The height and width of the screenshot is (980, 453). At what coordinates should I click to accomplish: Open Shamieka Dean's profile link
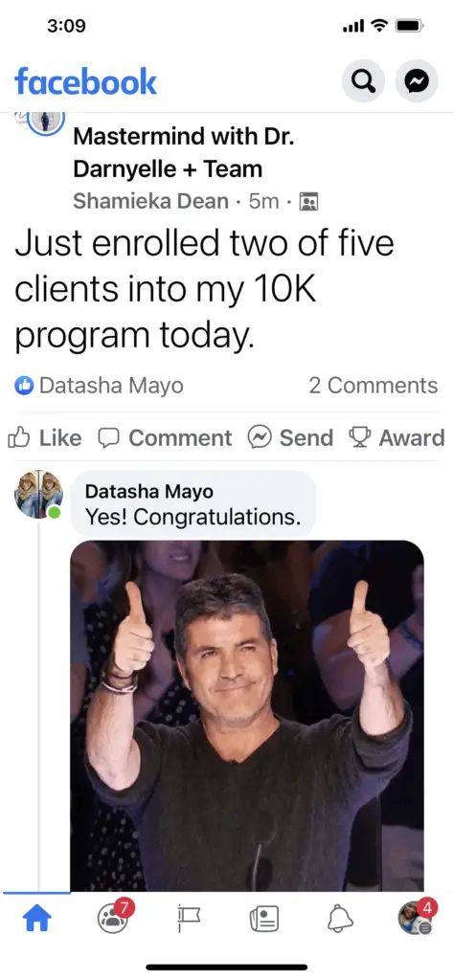(x=150, y=201)
